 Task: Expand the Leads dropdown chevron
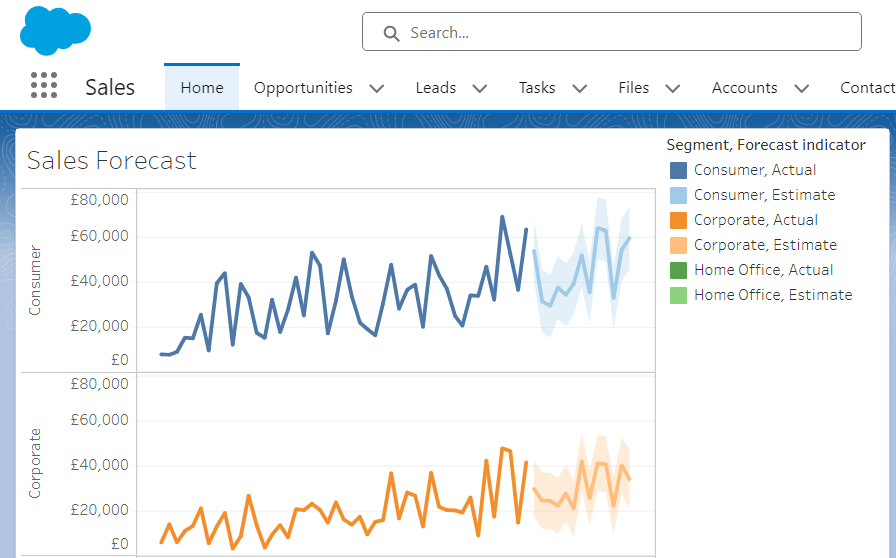480,88
